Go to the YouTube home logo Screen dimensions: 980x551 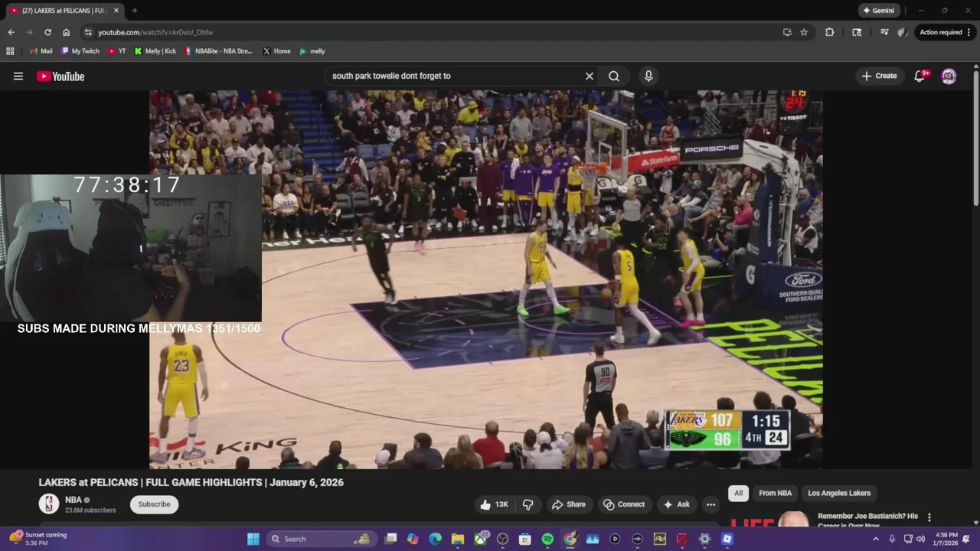(60, 76)
